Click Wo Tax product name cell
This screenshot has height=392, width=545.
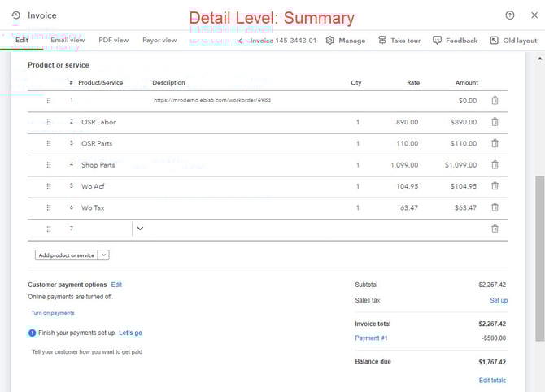[93, 208]
